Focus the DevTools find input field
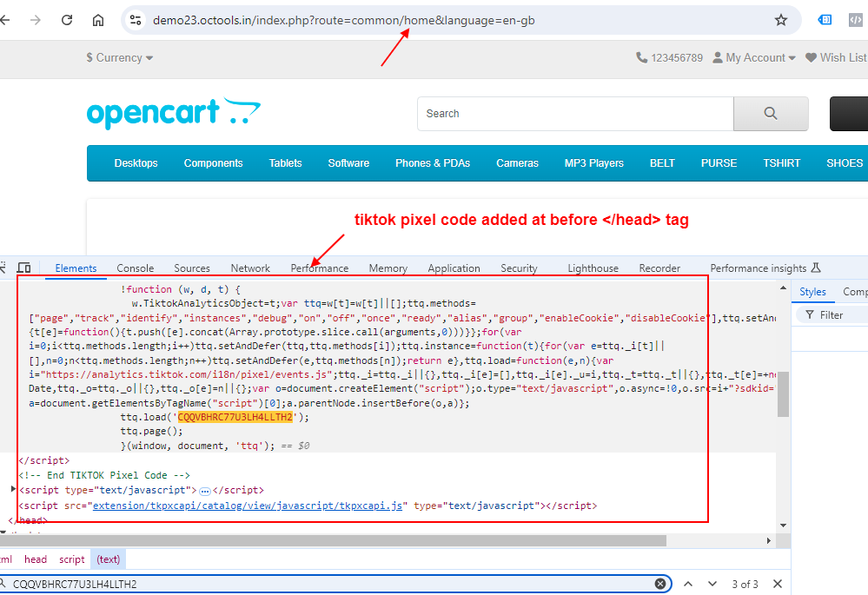This screenshot has height=595, width=868. [x=332, y=584]
